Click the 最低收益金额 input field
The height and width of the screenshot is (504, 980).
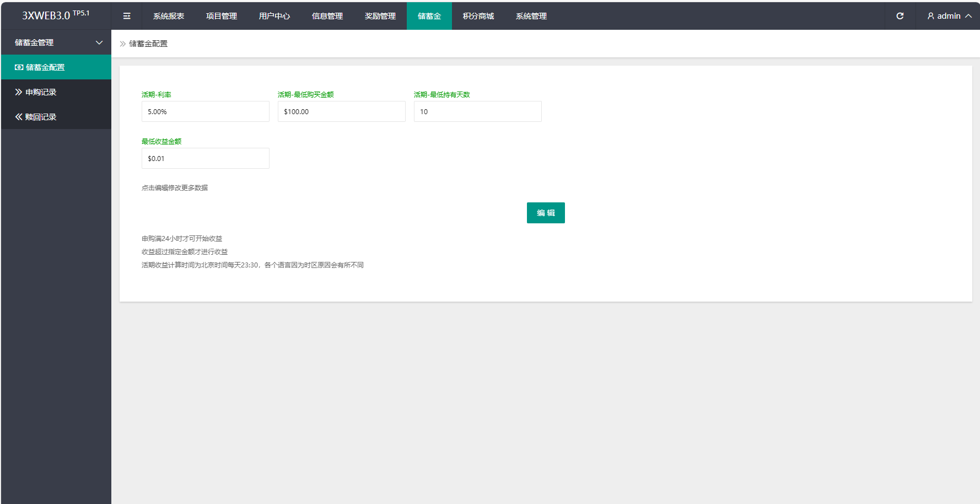click(x=205, y=158)
